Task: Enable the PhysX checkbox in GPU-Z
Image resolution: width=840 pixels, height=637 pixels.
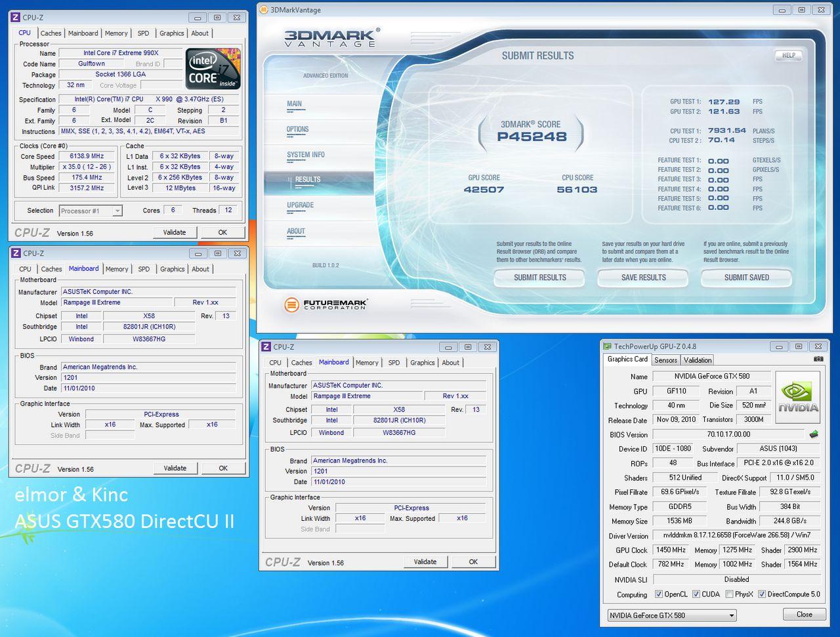Action: pos(729,594)
